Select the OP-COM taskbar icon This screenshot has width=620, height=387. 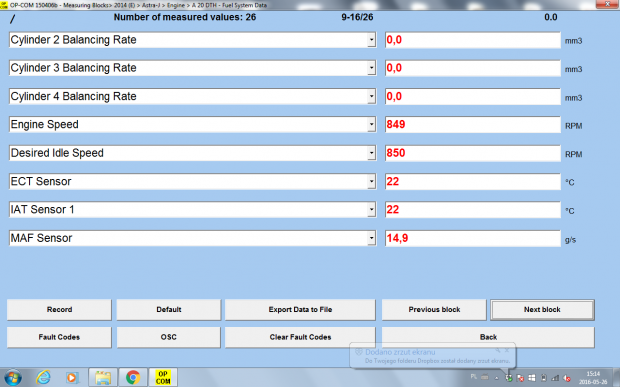[163, 378]
